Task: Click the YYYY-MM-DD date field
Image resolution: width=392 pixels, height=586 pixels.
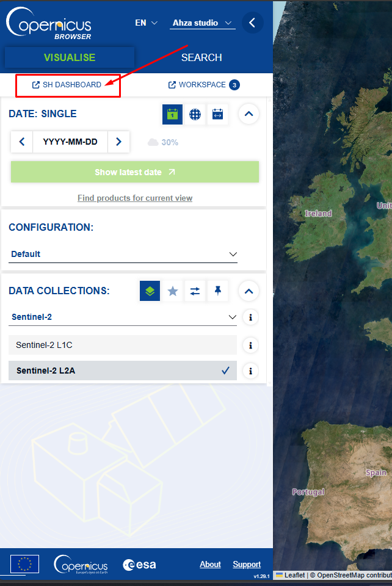Action: pyautogui.click(x=70, y=142)
